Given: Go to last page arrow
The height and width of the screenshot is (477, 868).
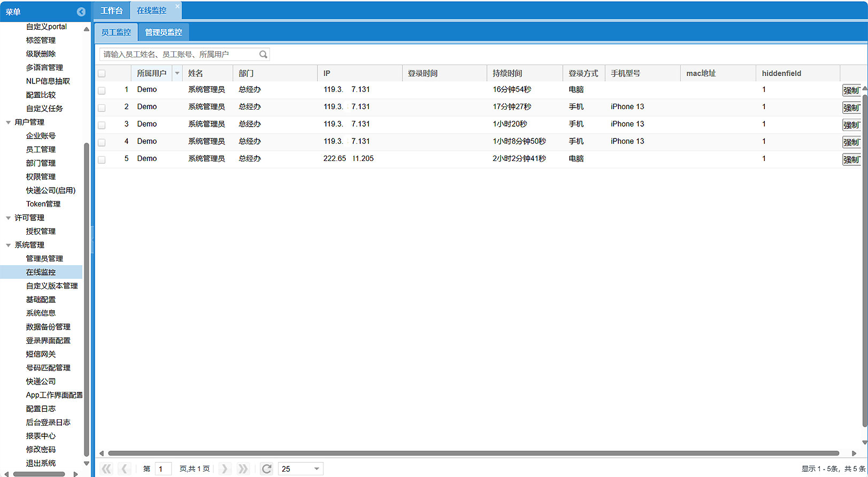Looking at the screenshot, I should [243, 469].
